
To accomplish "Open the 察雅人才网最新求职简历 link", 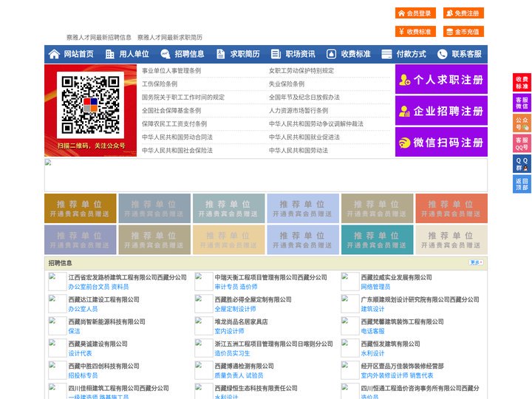I will 170,38.
